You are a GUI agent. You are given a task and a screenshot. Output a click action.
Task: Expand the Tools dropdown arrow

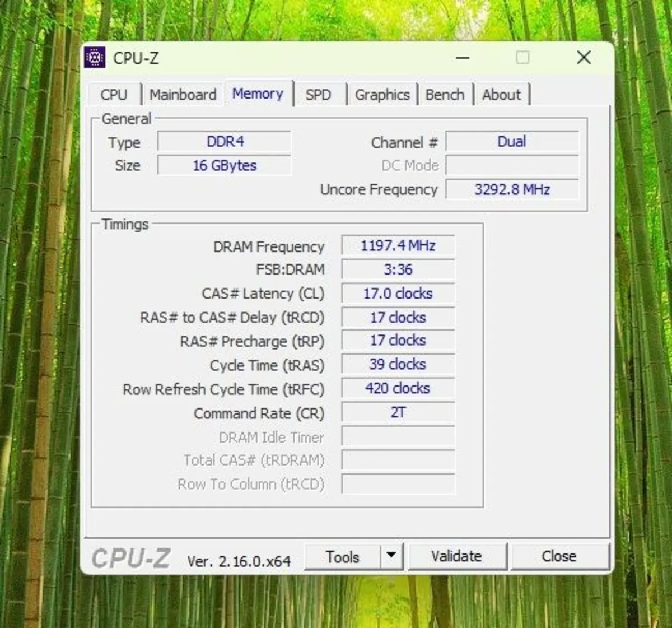(391, 557)
